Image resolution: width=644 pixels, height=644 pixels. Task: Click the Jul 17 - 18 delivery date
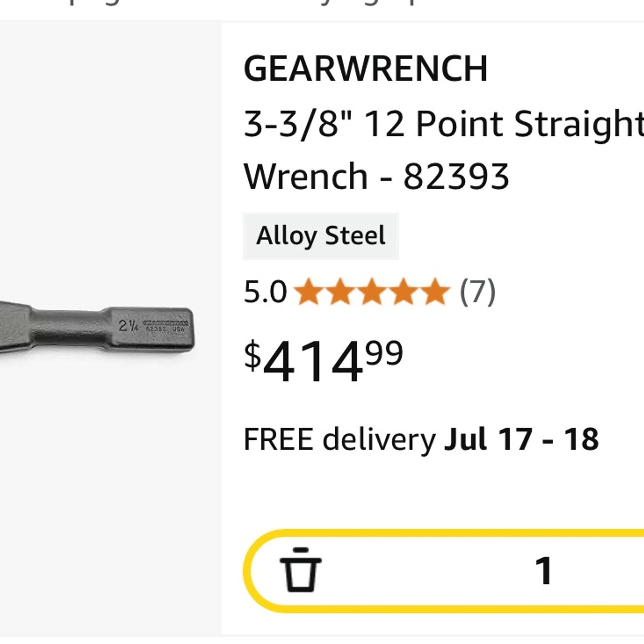[521, 439]
